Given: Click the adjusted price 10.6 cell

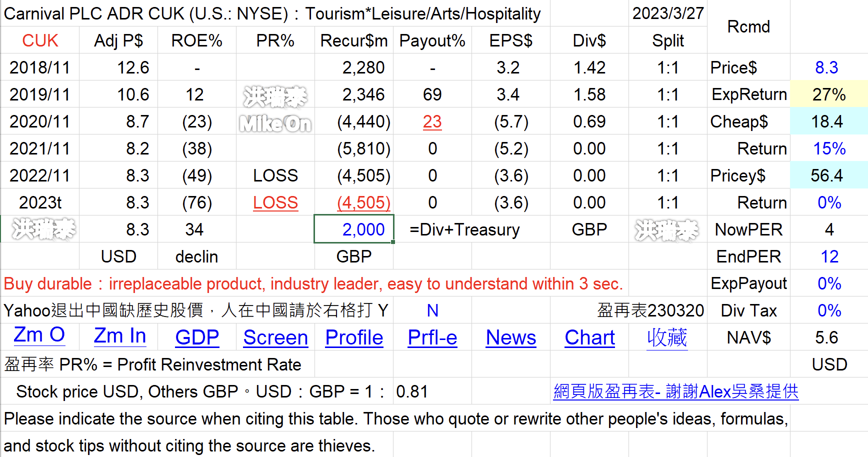Looking at the screenshot, I should tap(118, 94).
